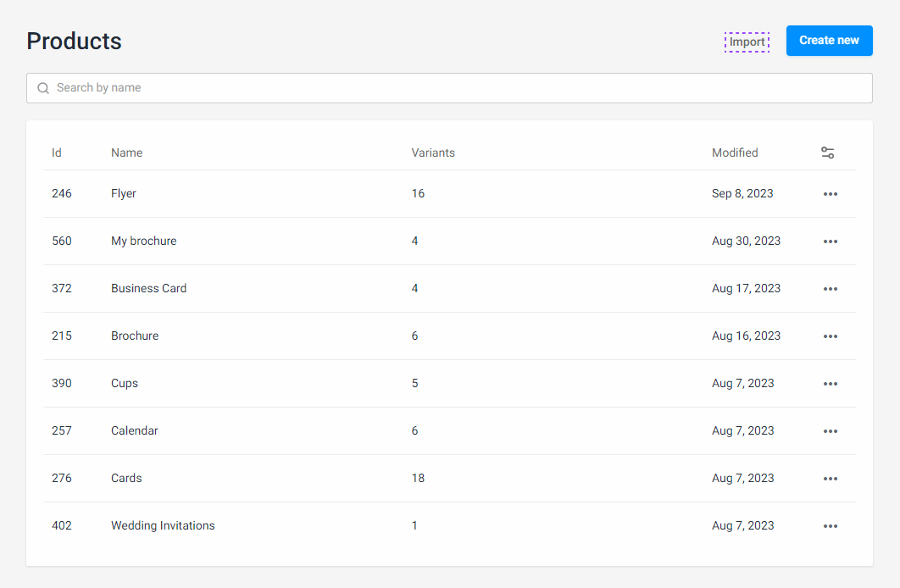Click the Name column header

[127, 153]
